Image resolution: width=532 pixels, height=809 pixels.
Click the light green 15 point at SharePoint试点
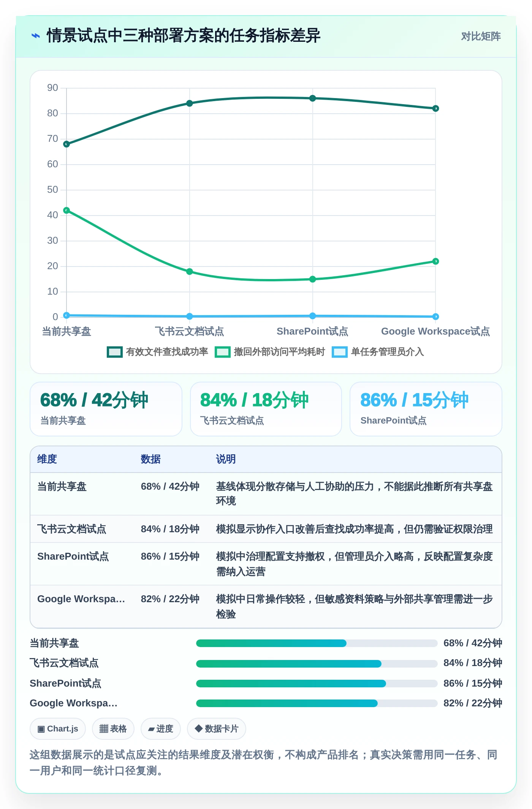[x=313, y=279]
